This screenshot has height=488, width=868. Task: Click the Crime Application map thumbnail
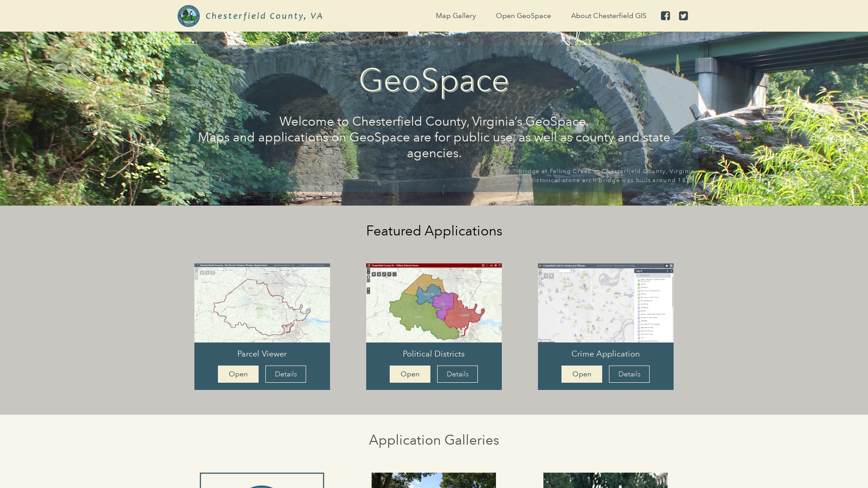(606, 303)
